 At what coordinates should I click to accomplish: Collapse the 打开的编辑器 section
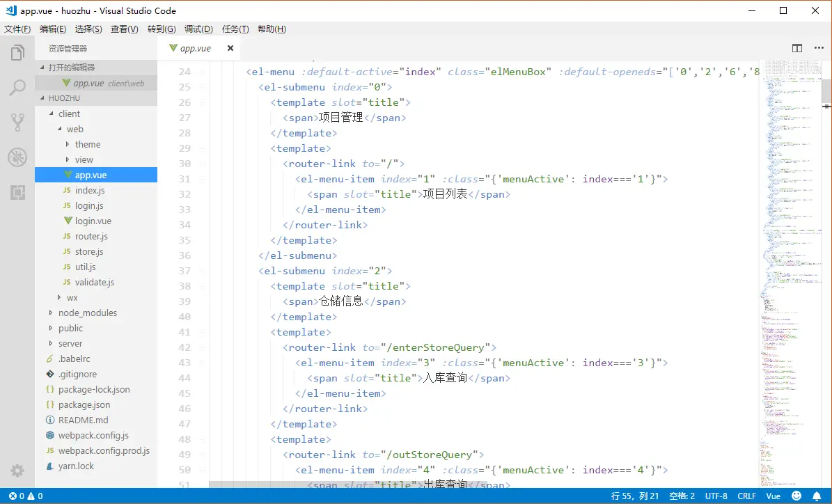pyautogui.click(x=96, y=68)
